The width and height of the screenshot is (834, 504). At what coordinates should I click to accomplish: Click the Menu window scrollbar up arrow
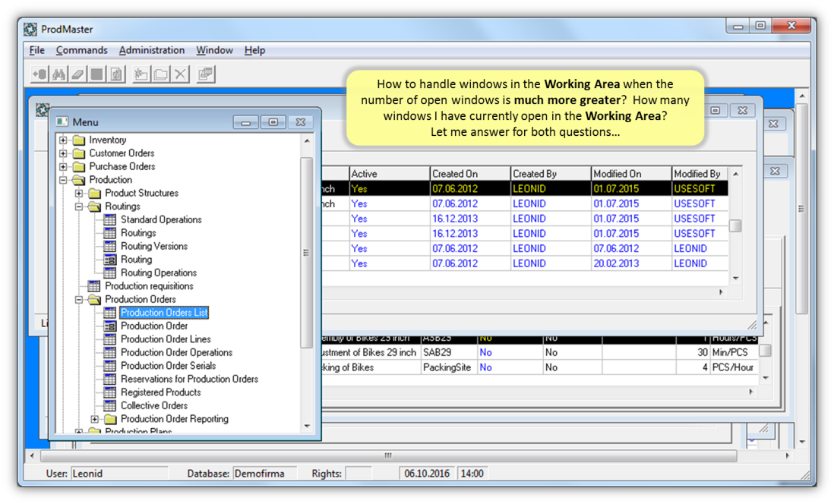(307, 141)
